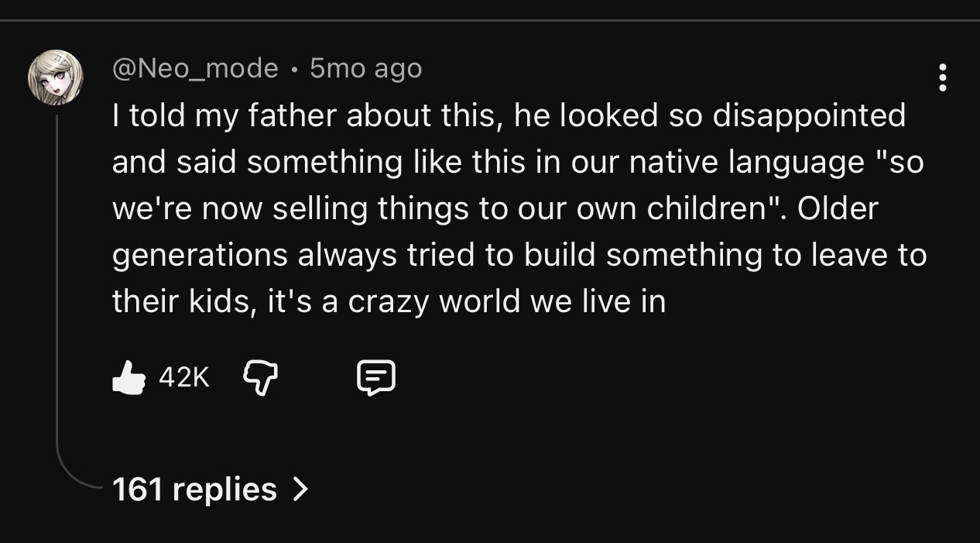The image size is (980, 543).
Task: Like the comment with thumbs up icon
Action: coord(128,378)
